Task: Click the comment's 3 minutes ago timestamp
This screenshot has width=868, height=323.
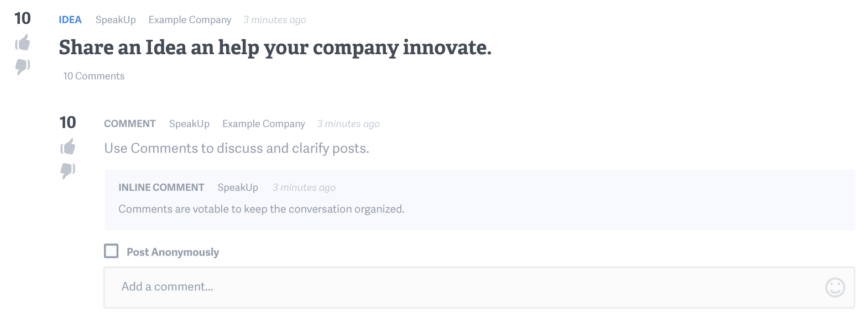Action: pyautogui.click(x=348, y=124)
